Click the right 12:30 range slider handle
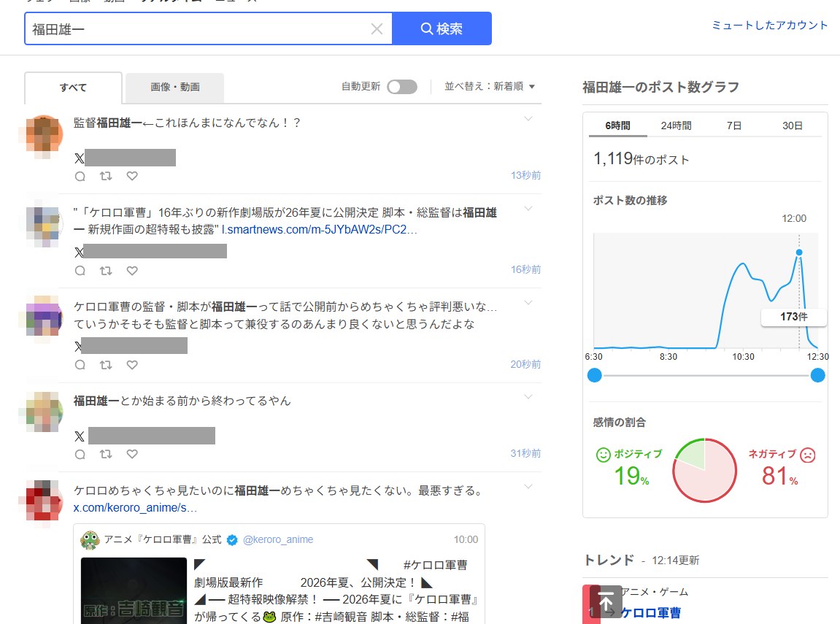 point(817,375)
